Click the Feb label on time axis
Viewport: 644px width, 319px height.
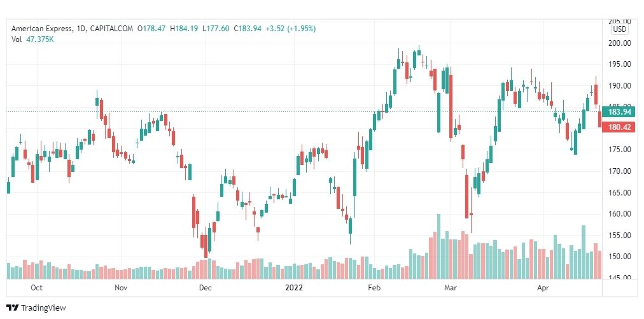(374, 288)
